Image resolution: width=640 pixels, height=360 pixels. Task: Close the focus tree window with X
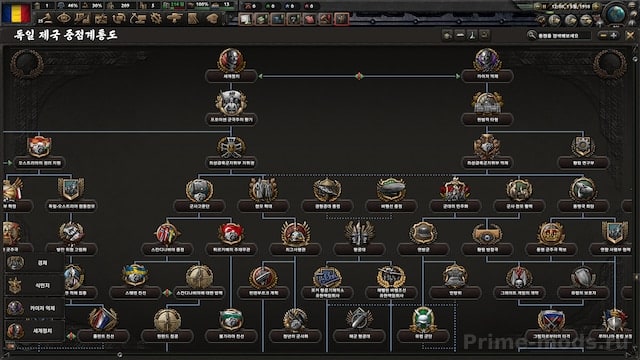point(630,36)
